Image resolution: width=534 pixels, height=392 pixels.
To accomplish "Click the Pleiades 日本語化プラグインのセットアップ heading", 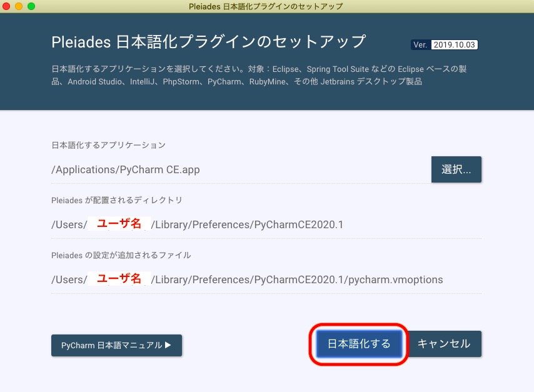I will (x=209, y=41).
